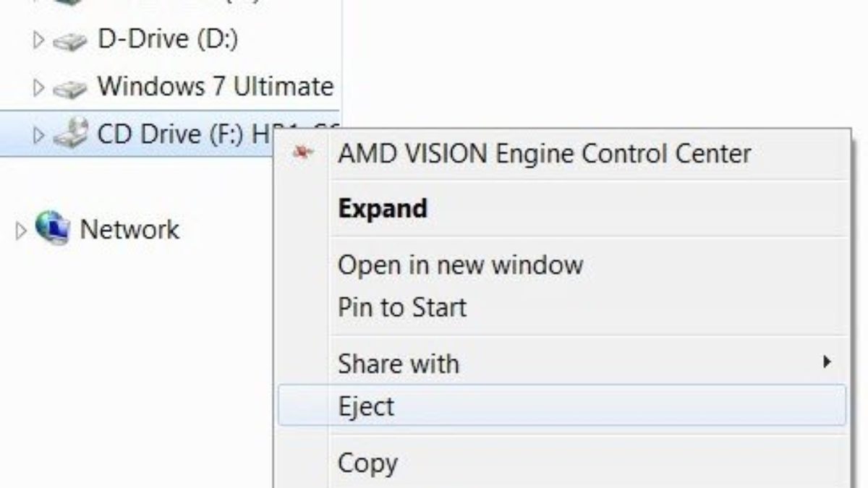Viewport: 868px width, 488px height.
Task: Click the Share with submenu arrow
Action: coord(827,361)
